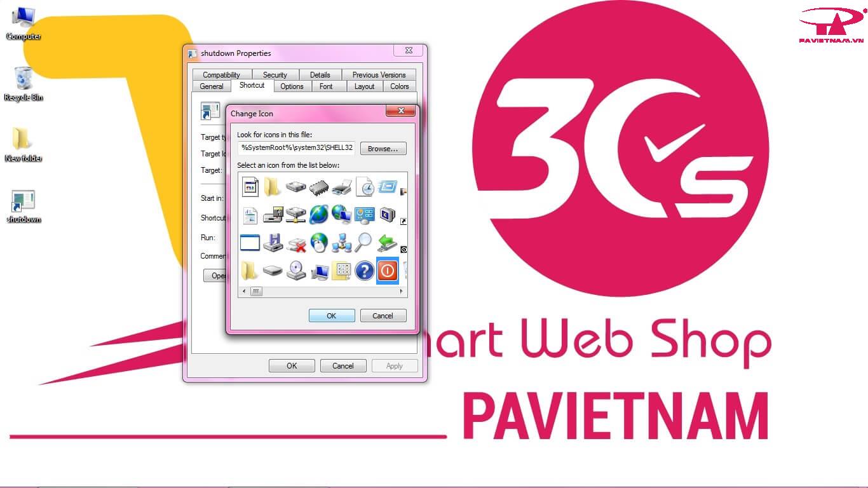Choose the blue Run window icon
Viewport: 868px width, 488px height.
(387, 186)
